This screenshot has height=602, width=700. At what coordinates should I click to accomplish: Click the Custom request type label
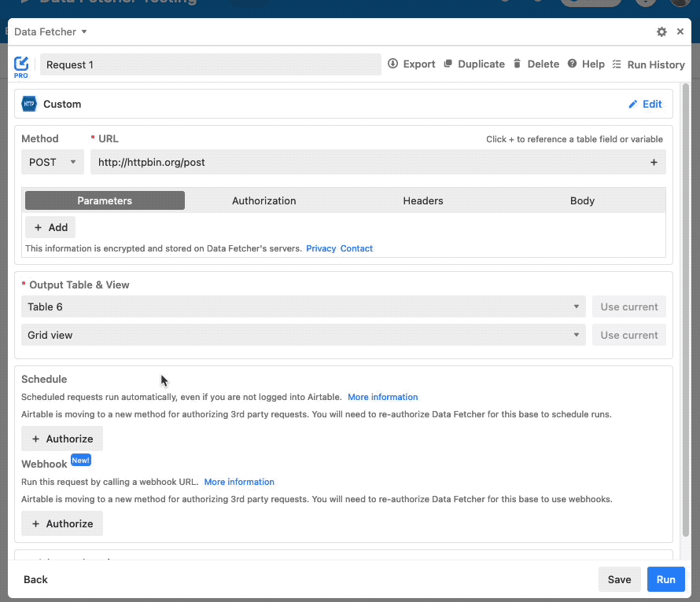62,104
